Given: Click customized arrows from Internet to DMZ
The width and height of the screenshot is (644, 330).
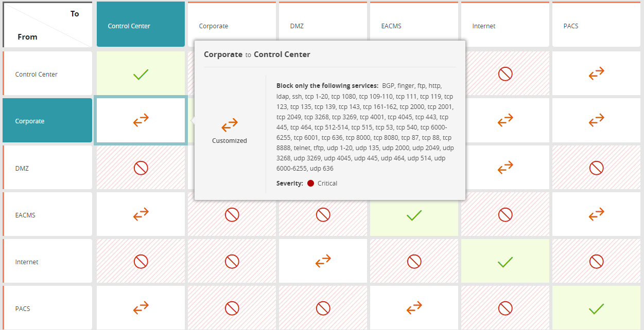Looking at the screenshot, I should pos(323,262).
